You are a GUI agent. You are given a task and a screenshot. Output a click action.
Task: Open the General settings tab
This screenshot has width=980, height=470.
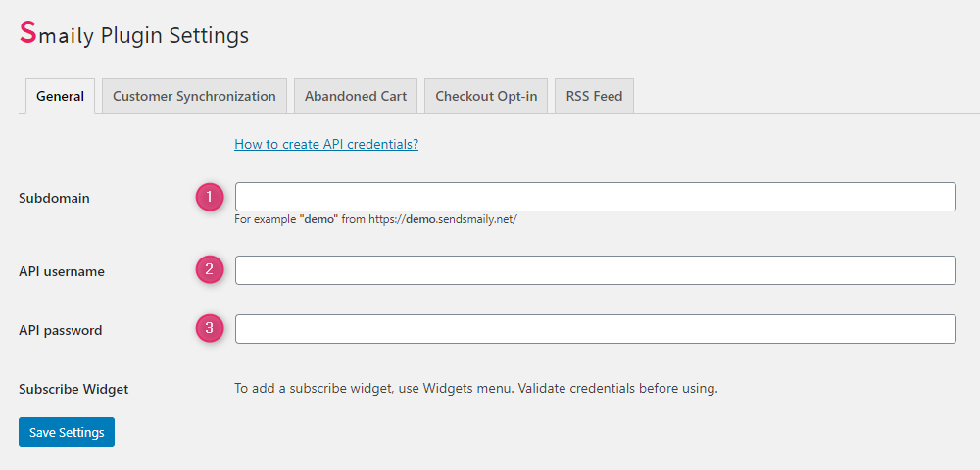click(60, 96)
